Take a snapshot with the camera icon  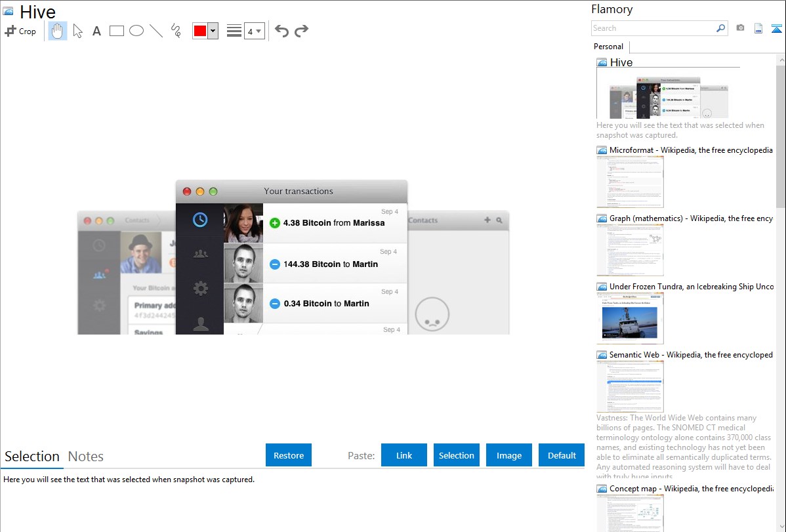740,28
